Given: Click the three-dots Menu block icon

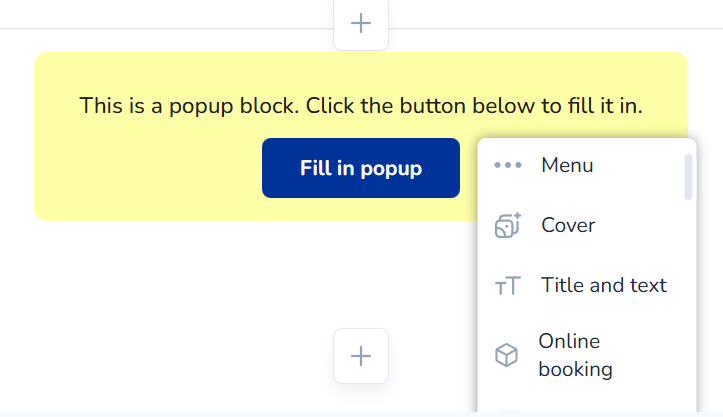Looking at the screenshot, I should 508,166.
